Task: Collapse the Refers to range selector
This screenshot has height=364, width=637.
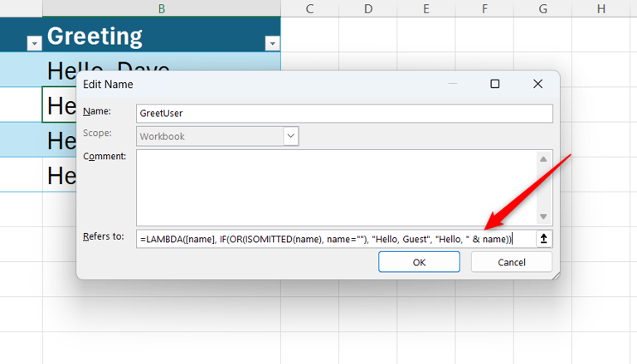Action: pyautogui.click(x=543, y=239)
